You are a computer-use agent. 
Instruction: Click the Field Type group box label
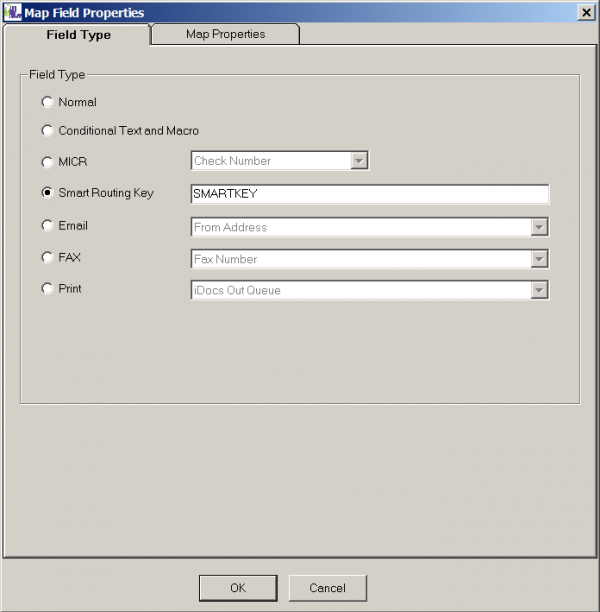click(57, 75)
